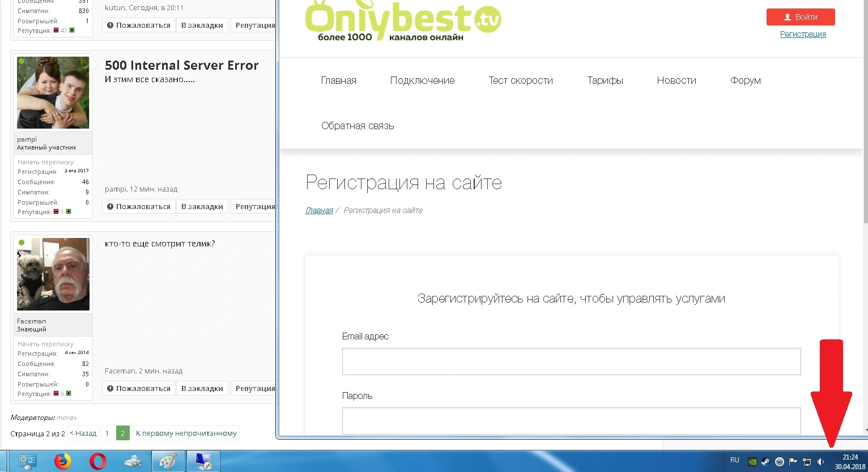Open the Форум menu item
The image size is (868, 472).
746,80
